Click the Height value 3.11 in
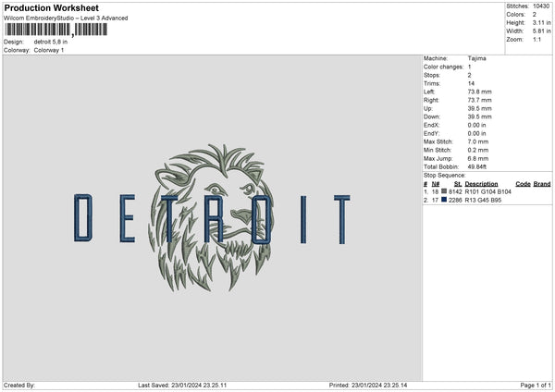 pyautogui.click(x=541, y=22)
